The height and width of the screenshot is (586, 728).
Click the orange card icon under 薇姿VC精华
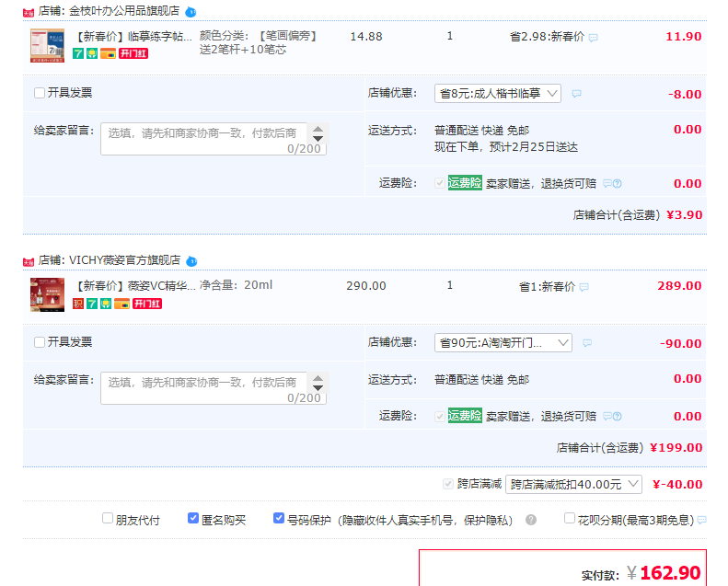(x=121, y=304)
